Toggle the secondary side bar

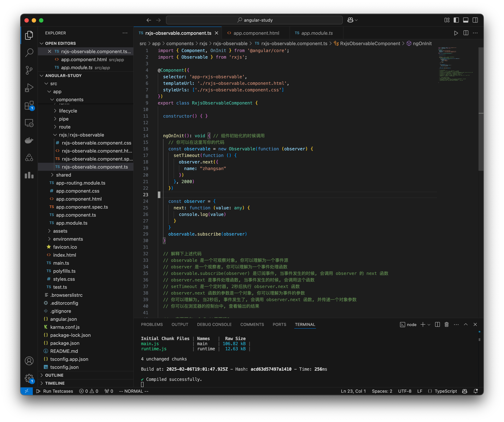(475, 20)
